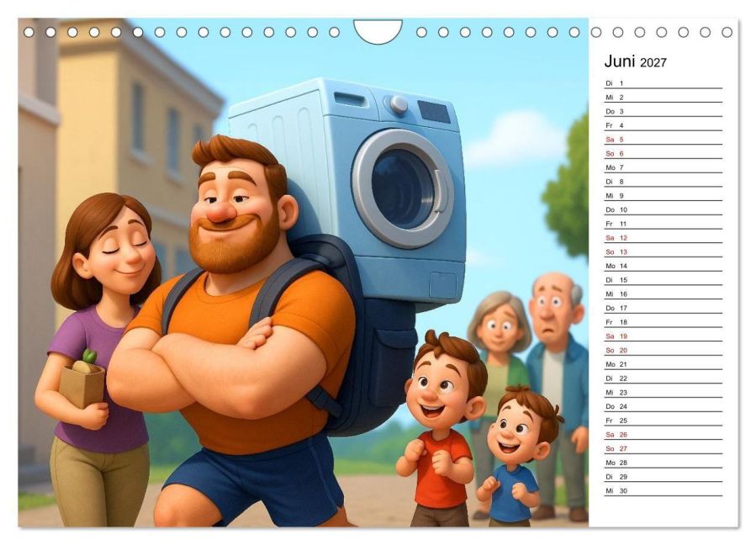Pick the "Mi 9" calendar line
Screen dimensions: 756x545
coord(663,196)
